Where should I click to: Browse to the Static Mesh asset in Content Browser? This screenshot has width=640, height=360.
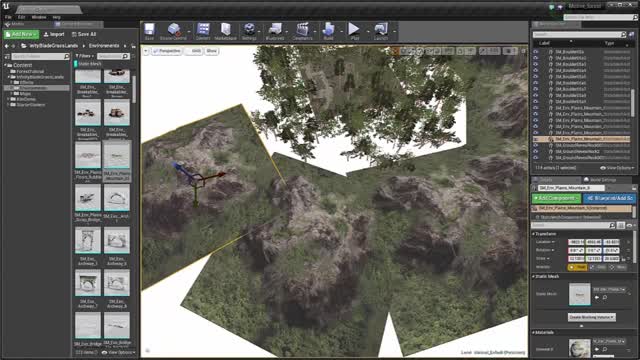pos(604,298)
